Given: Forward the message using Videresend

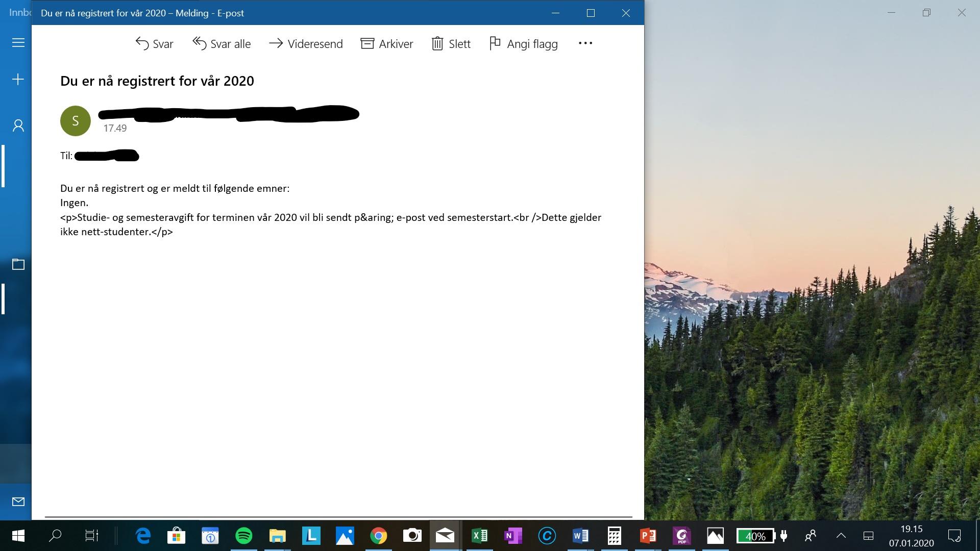Looking at the screenshot, I should click(x=306, y=44).
